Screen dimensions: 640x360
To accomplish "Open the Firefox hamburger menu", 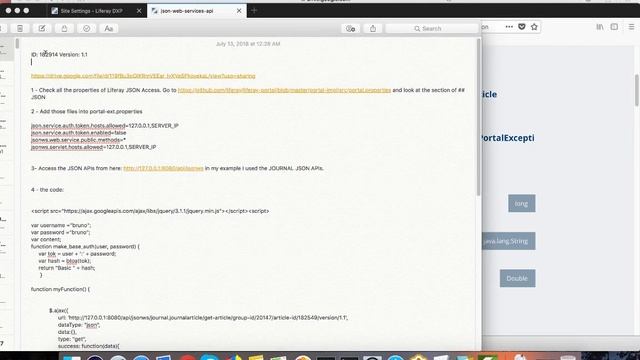I will tap(631, 27).
